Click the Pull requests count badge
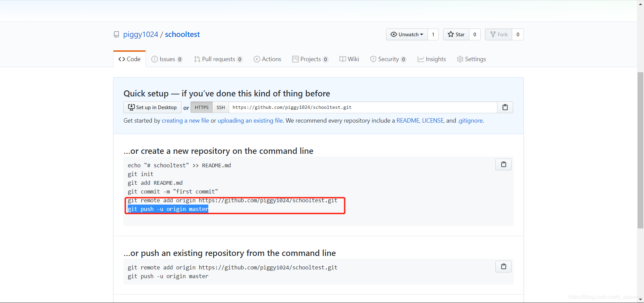Viewport: 644px width, 303px height. point(239,59)
